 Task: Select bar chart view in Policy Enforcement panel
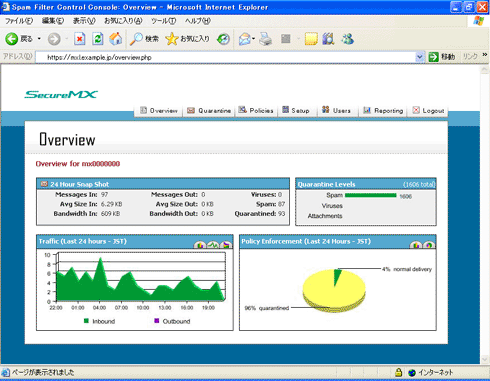(416, 245)
